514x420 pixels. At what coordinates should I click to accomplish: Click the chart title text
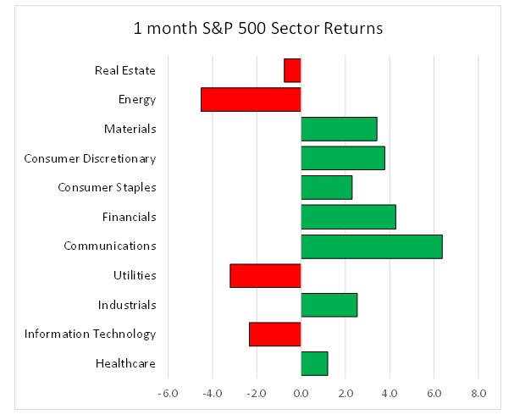pos(258,28)
